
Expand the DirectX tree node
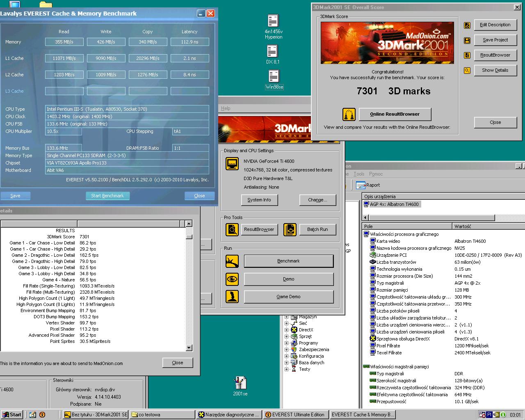pos(287,330)
